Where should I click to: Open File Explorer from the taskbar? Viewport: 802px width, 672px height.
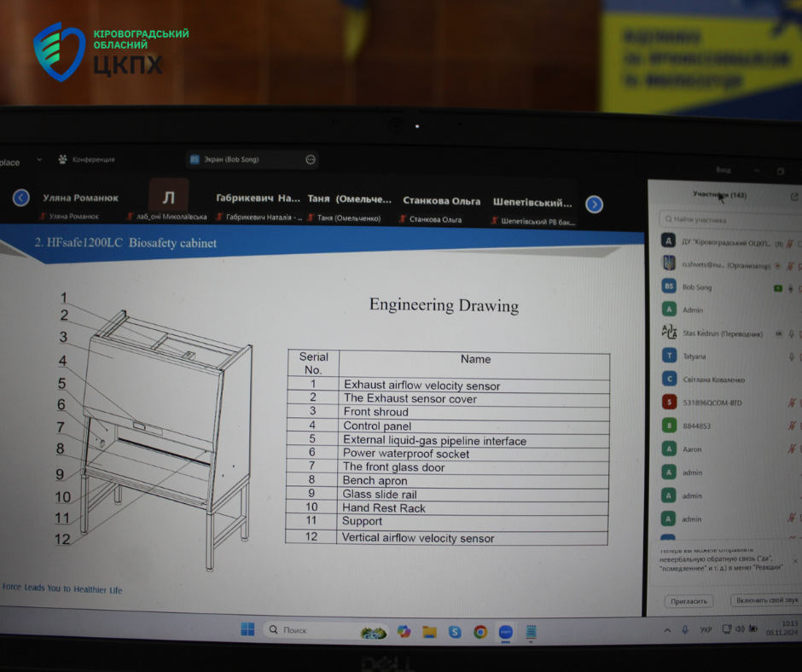429,632
